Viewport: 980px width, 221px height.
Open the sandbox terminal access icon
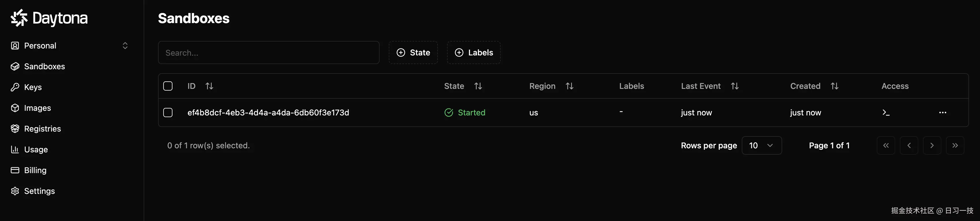click(x=886, y=113)
